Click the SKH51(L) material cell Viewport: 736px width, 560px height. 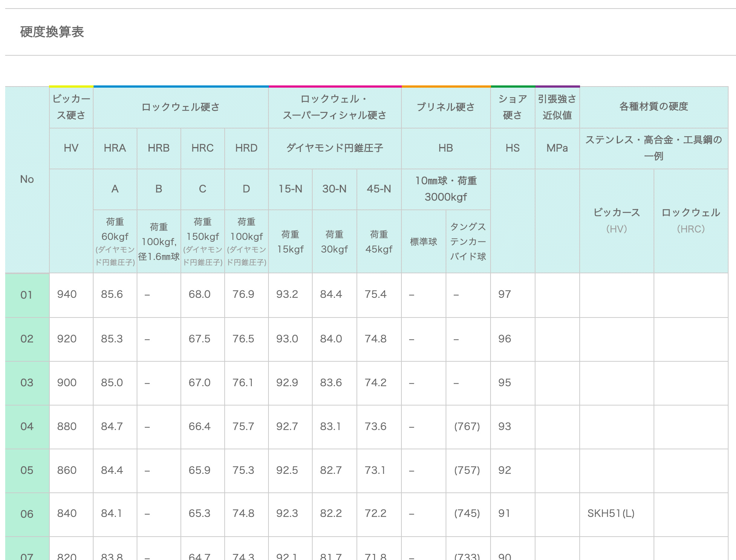tap(611, 514)
